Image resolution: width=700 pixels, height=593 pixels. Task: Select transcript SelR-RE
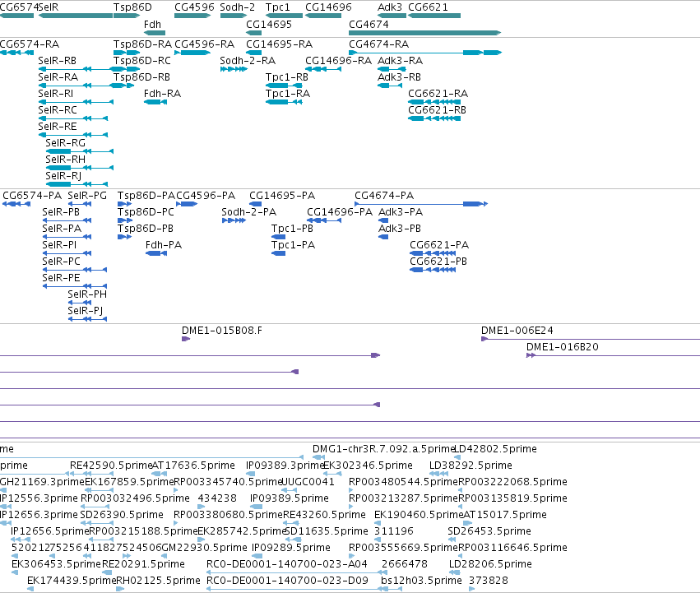click(x=73, y=135)
